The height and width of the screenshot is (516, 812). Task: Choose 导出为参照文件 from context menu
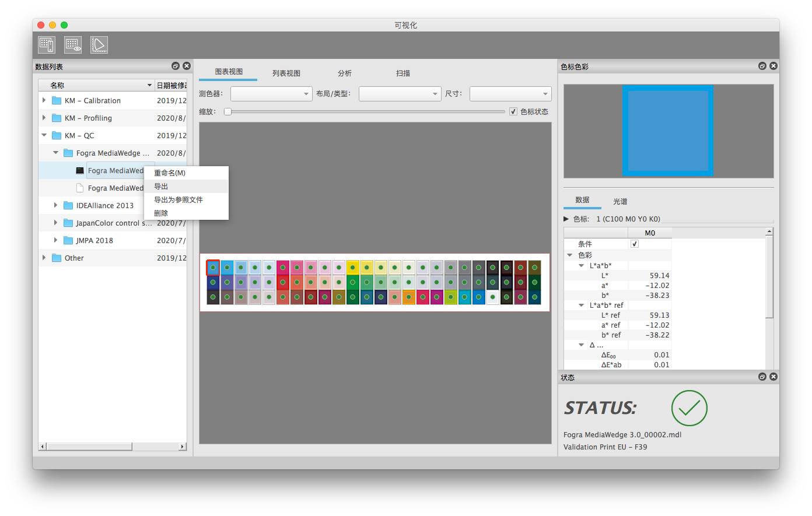point(186,199)
